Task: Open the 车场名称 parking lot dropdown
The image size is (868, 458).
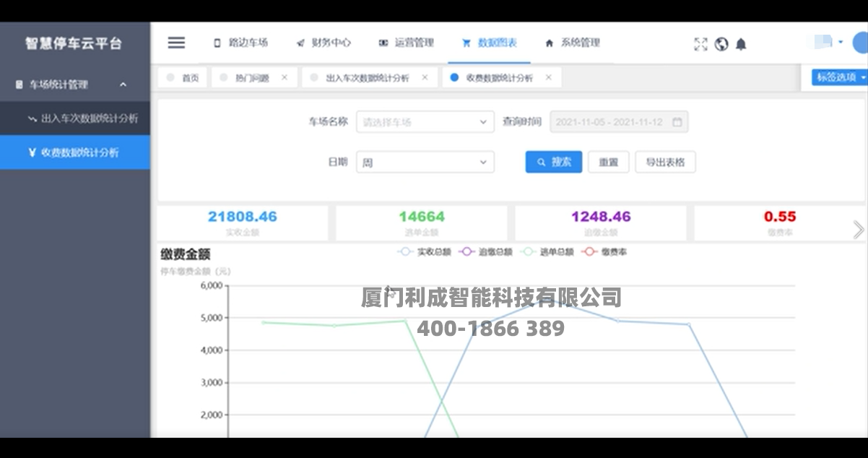Action: pyautogui.click(x=425, y=122)
